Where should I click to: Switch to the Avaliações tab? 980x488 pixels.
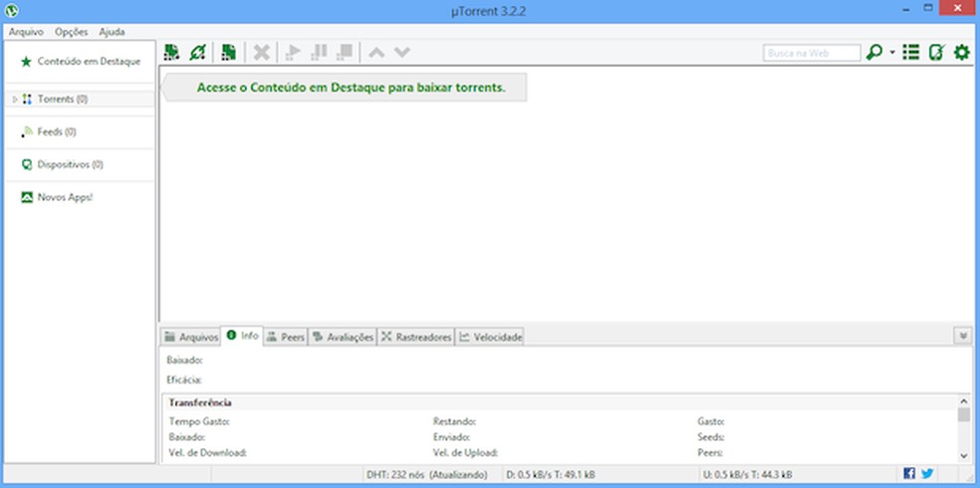(343, 337)
